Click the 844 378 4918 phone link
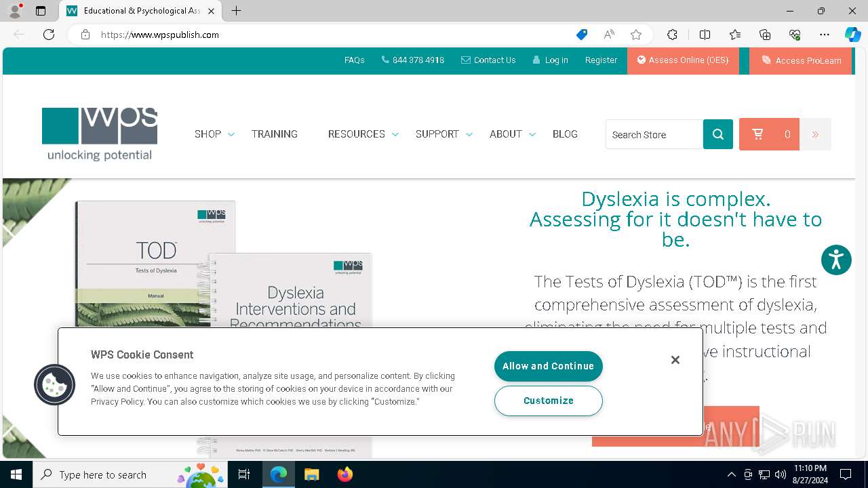Viewport: 868px width, 488px height. 413,60
